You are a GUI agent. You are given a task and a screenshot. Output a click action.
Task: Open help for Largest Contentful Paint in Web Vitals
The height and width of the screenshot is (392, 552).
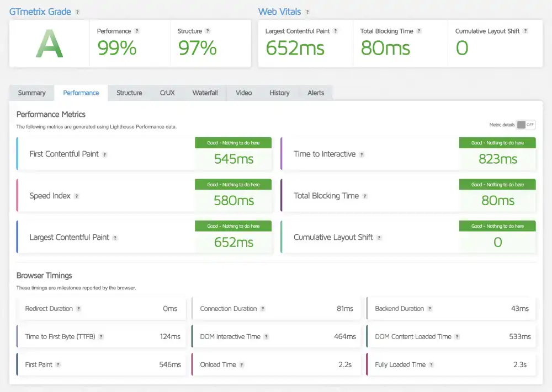[x=337, y=31]
